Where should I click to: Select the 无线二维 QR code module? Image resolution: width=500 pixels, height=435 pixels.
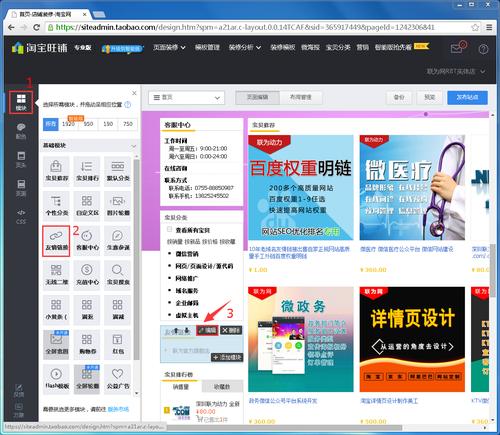[x=56, y=275]
